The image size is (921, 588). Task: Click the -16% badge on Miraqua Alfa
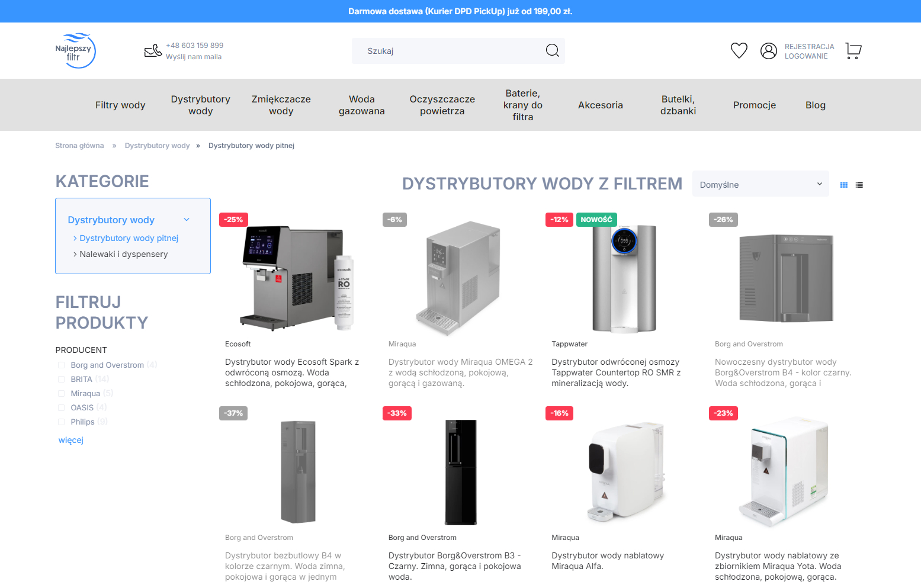pos(559,413)
